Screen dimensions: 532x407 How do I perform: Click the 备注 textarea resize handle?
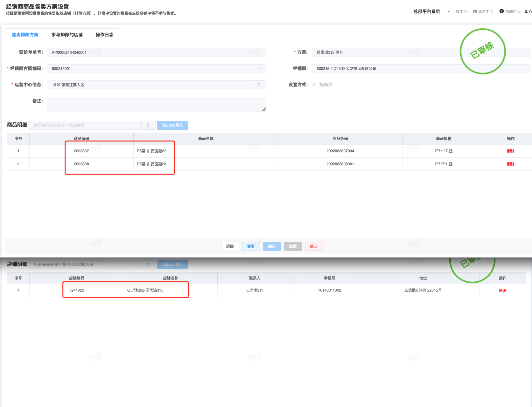pyautogui.click(x=264, y=109)
